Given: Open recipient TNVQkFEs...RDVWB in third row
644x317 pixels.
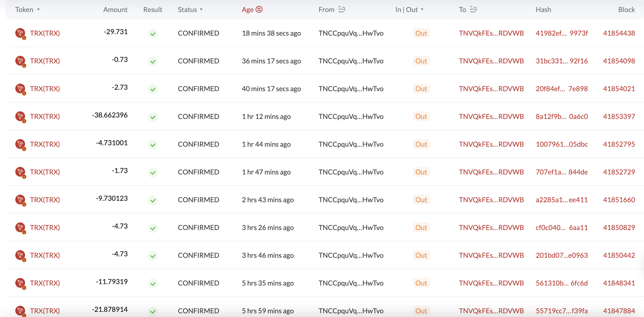Looking at the screenshot, I should (x=491, y=89).
